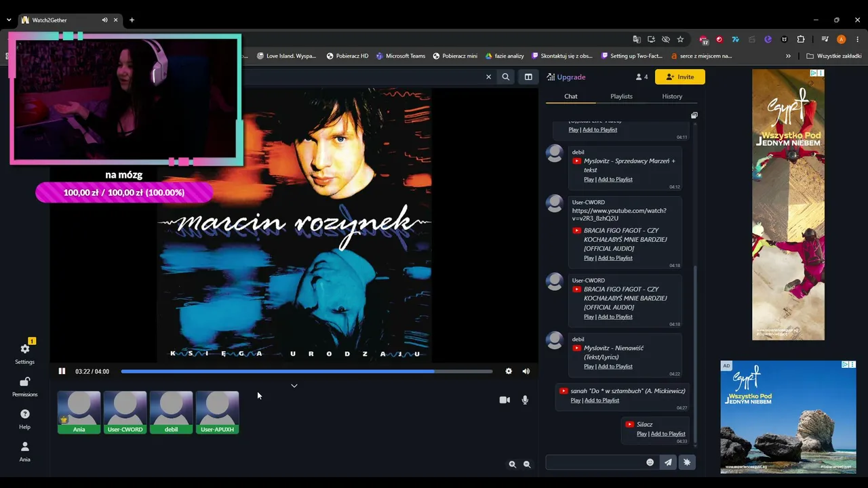Viewport: 868px width, 488px height.
Task: Add sanah song to playlist
Action: click(x=601, y=401)
